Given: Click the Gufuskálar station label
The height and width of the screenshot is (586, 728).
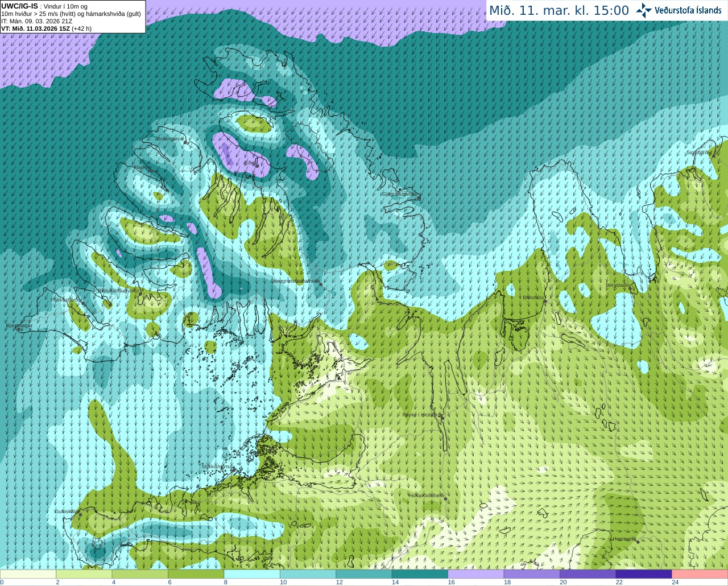Looking at the screenshot, I should pos(67,511).
